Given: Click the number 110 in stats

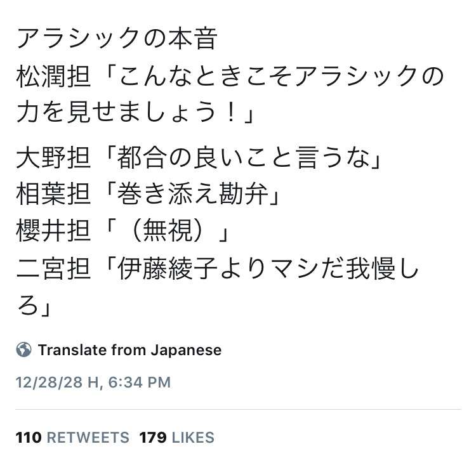Looking at the screenshot, I should [29, 438].
